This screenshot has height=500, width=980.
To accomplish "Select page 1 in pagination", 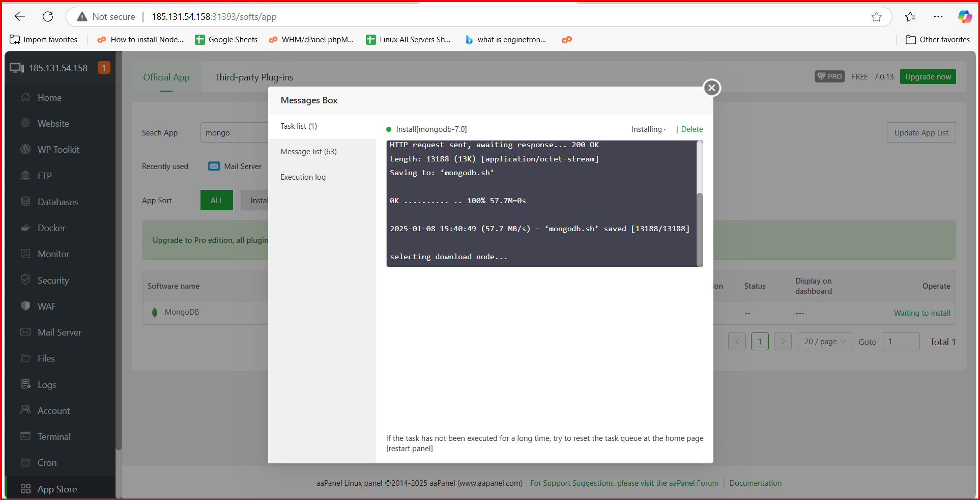I will tap(760, 341).
